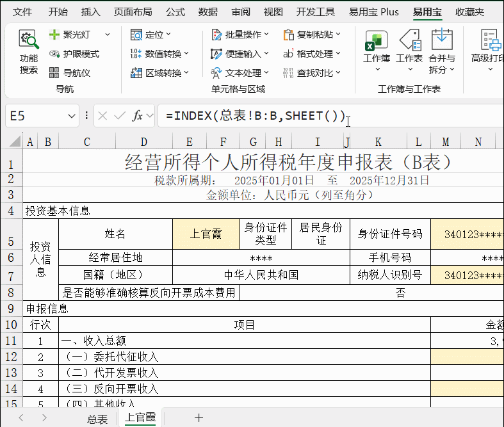Expand the 定位 dropdown arrow
The height and width of the screenshot is (427, 504).
(x=168, y=34)
